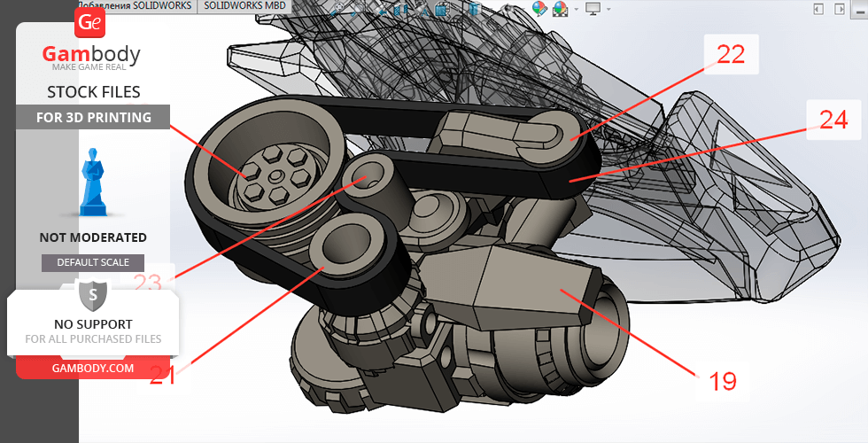Click the shield 'S' support badge
Image resolution: width=868 pixels, height=443 pixels.
pos(93,293)
